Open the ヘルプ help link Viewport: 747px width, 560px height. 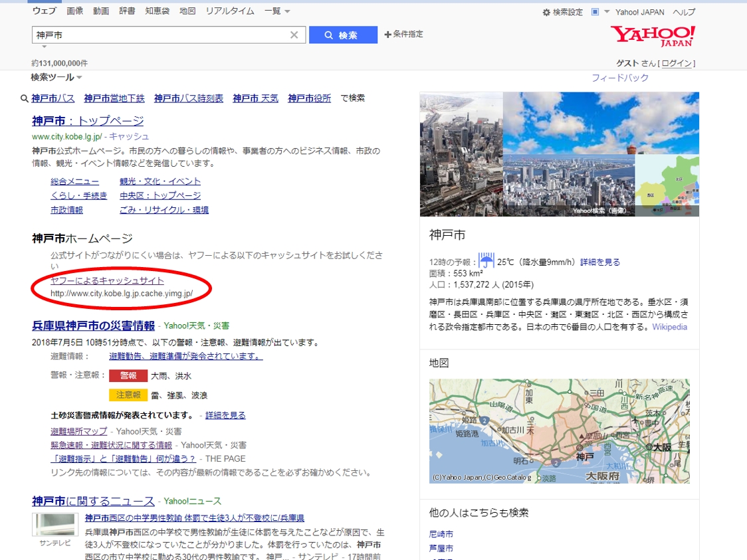pos(684,13)
